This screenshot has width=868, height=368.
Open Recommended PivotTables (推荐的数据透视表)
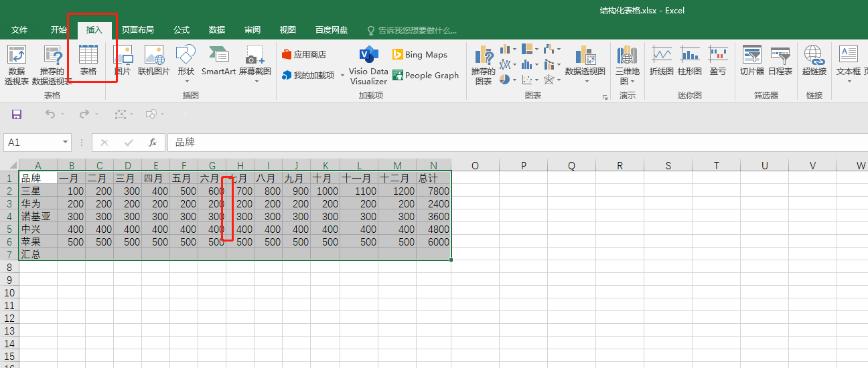(x=52, y=66)
